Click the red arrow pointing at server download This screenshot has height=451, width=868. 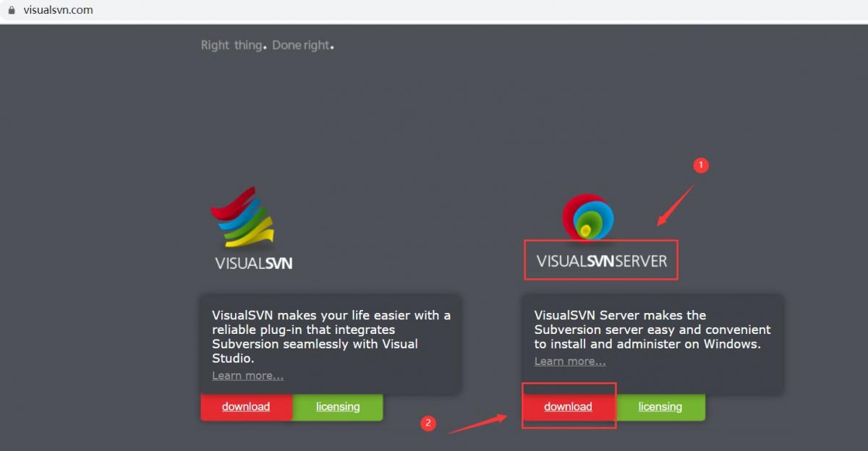pyautogui.click(x=479, y=424)
